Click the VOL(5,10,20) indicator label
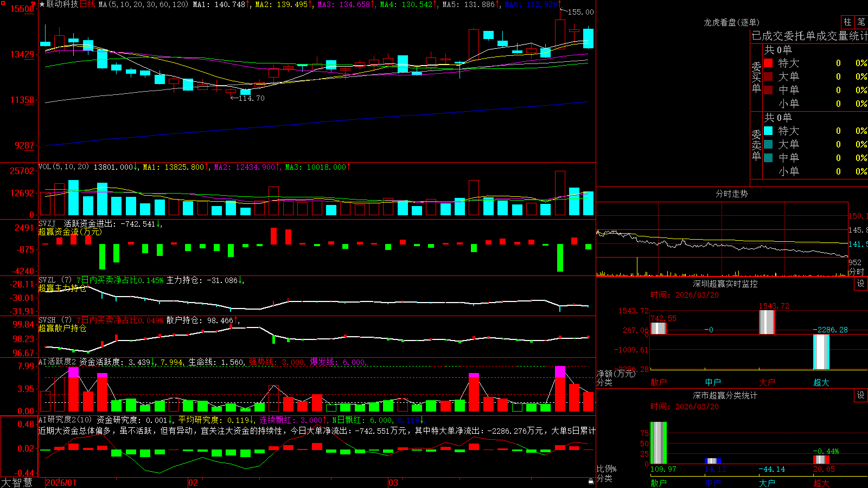 (63, 167)
